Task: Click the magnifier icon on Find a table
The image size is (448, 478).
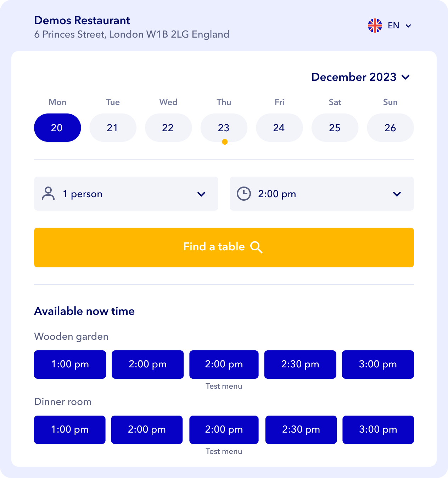Action: point(256,247)
